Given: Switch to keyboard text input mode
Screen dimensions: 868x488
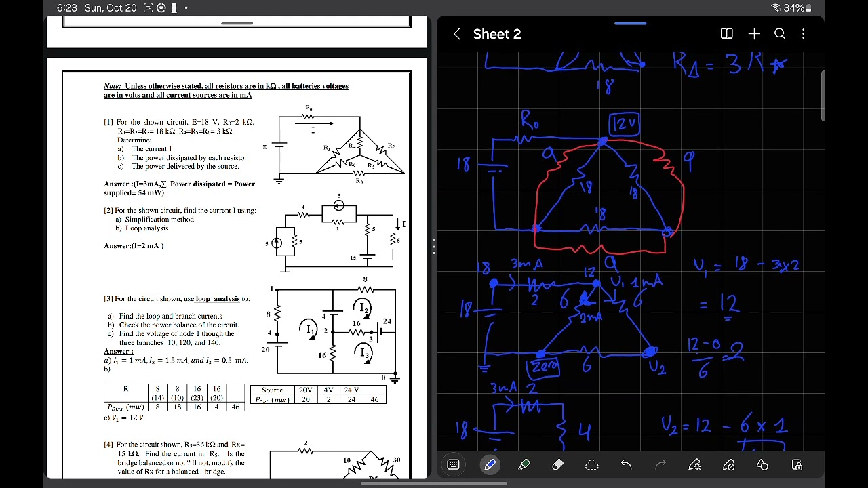Looking at the screenshot, I should (x=454, y=464).
